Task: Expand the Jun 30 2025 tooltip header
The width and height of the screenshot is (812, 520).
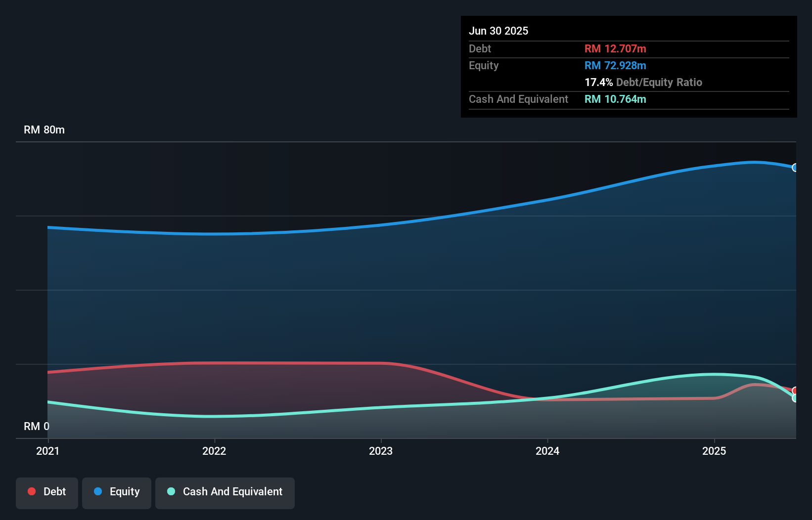Action: 498,31
